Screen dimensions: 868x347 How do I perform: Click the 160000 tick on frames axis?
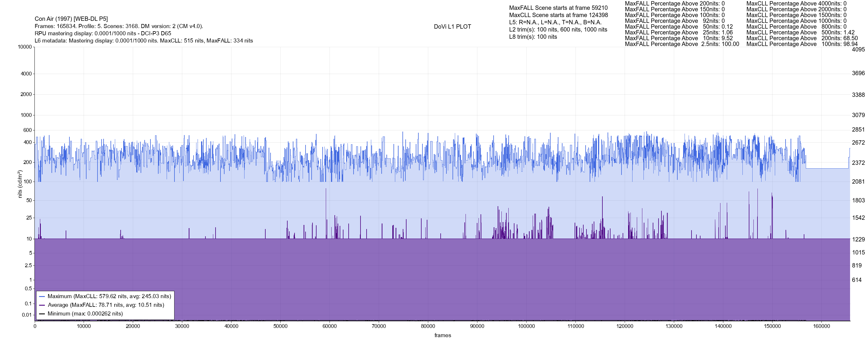[x=821, y=326]
